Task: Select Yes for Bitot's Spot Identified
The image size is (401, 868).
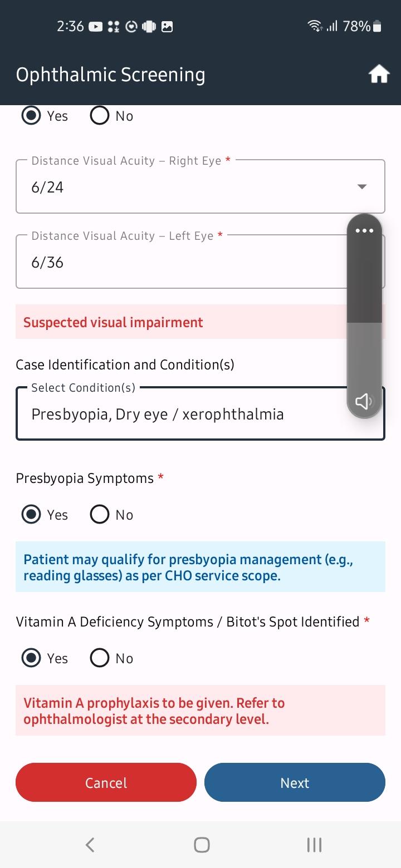Action: 31,658
